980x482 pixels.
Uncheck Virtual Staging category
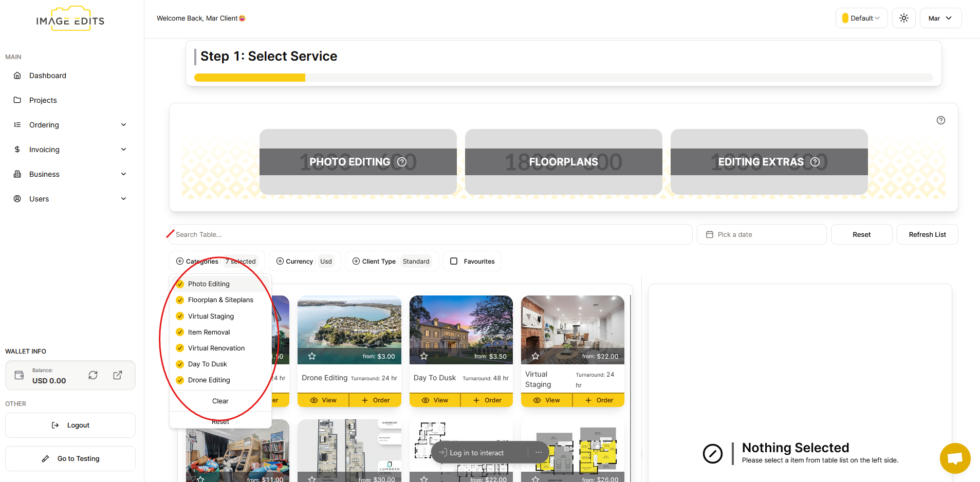point(180,316)
